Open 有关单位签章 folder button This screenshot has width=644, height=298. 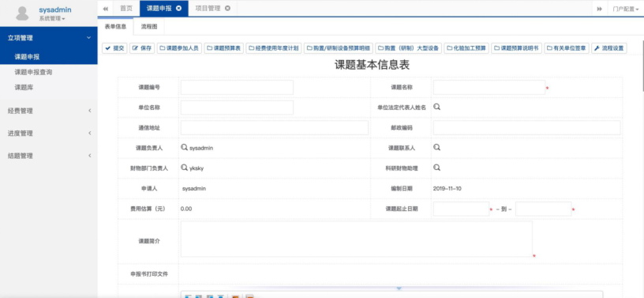(x=567, y=48)
